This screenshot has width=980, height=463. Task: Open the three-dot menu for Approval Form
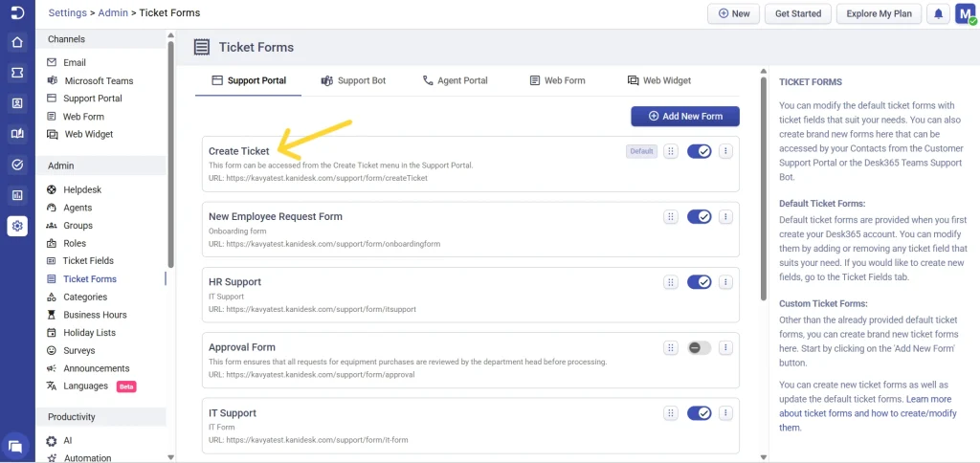click(725, 347)
